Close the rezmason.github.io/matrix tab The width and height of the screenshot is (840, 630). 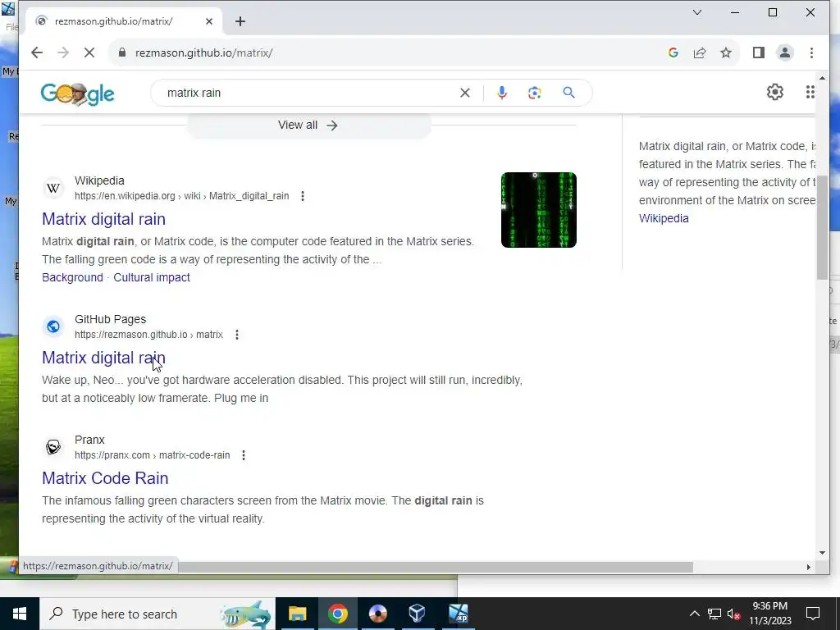209,21
